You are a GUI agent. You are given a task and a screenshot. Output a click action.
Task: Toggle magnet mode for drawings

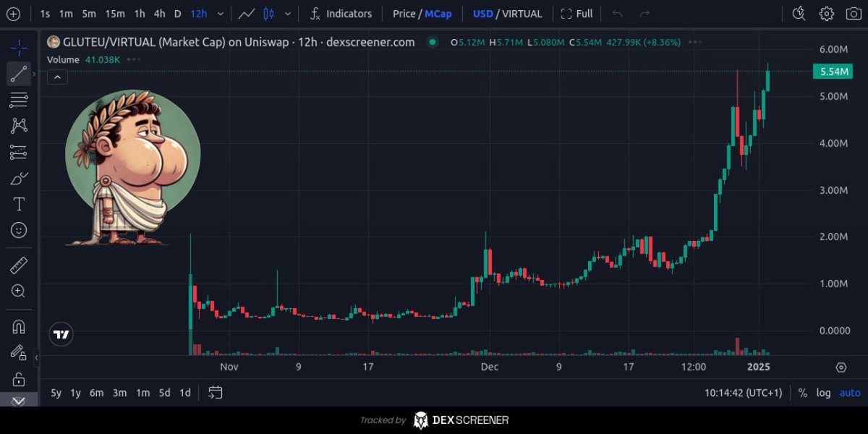tap(19, 326)
